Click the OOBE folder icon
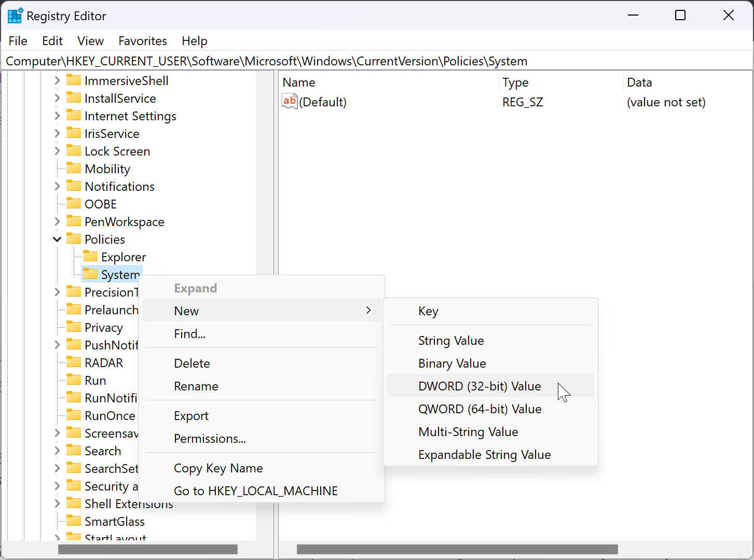754x560 pixels. pos(74,204)
